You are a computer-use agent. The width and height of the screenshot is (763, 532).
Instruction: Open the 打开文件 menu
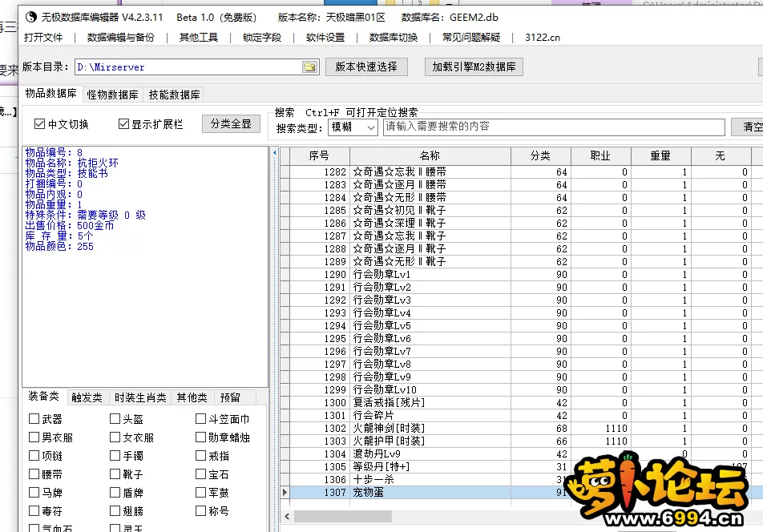(43, 38)
